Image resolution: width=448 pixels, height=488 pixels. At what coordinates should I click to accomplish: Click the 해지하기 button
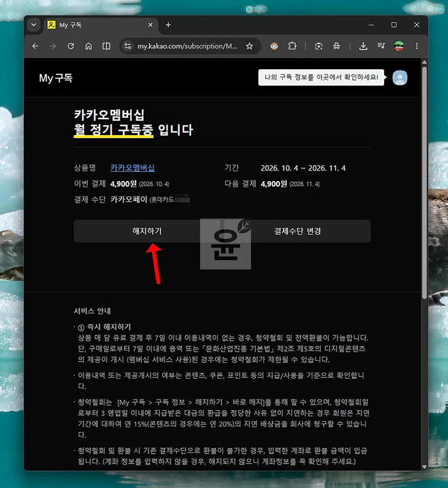pyautogui.click(x=147, y=231)
